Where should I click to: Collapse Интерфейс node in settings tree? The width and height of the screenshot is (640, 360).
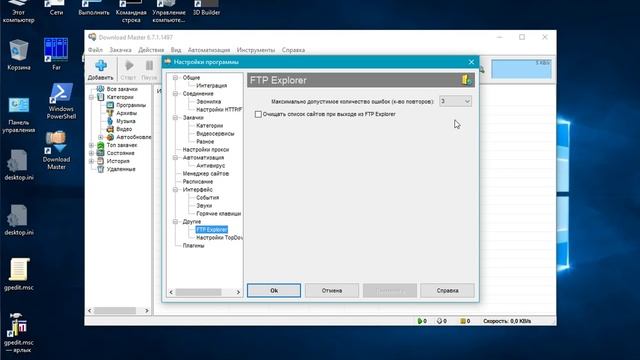point(175,189)
